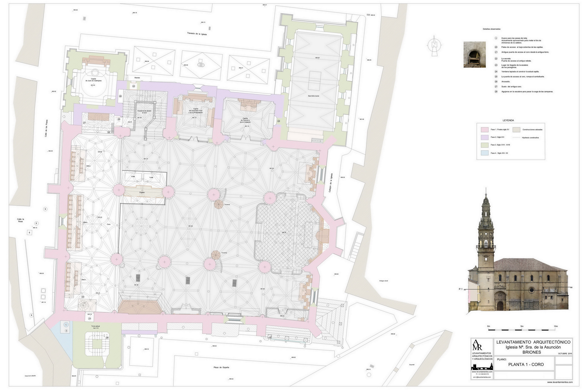
Task: Click the purple Fase 2 legend swatch
Action: point(485,137)
